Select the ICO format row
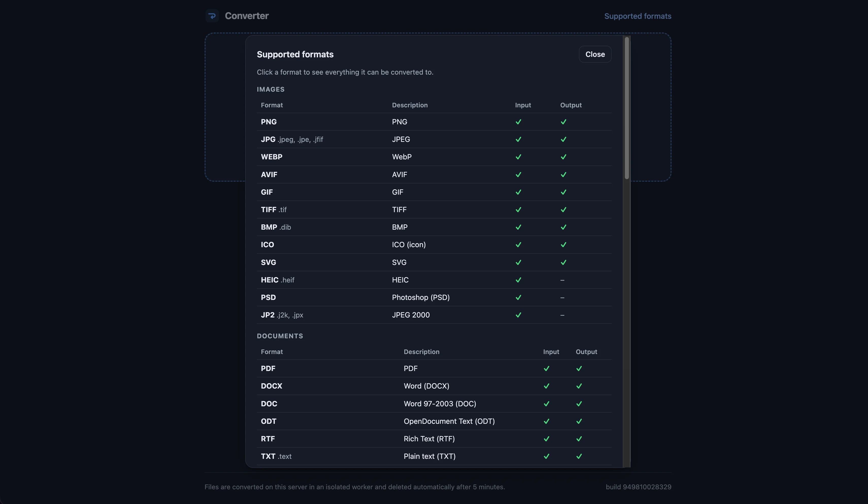Viewport: 868px width, 504px height. pos(434,245)
